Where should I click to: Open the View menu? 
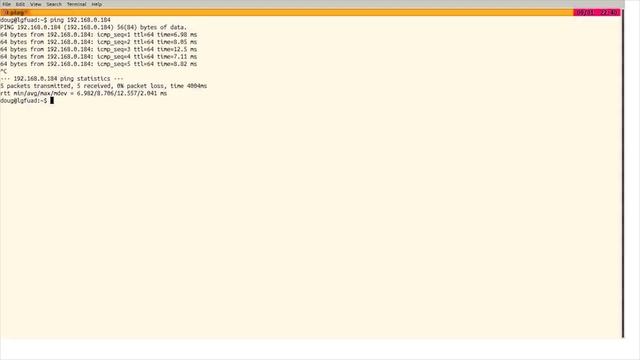36,4
